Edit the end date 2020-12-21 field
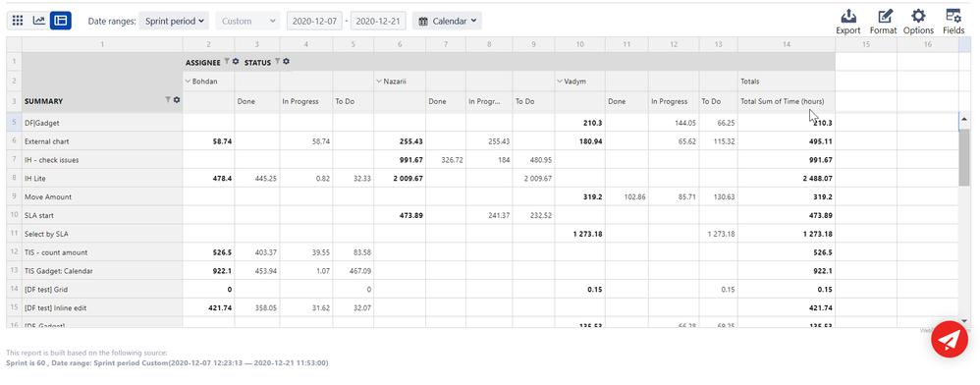This screenshot has width=980, height=385. click(378, 21)
